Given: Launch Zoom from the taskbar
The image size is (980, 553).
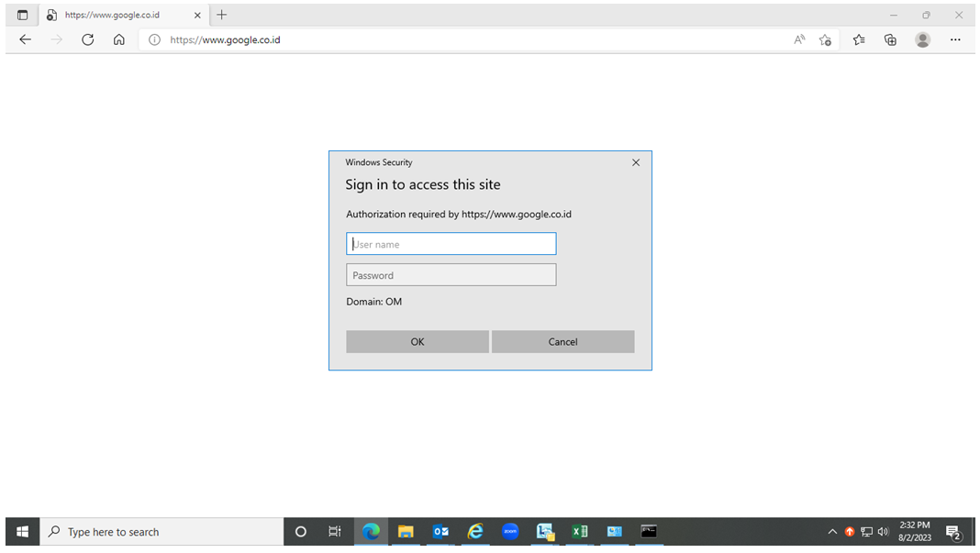Looking at the screenshot, I should coord(510,532).
